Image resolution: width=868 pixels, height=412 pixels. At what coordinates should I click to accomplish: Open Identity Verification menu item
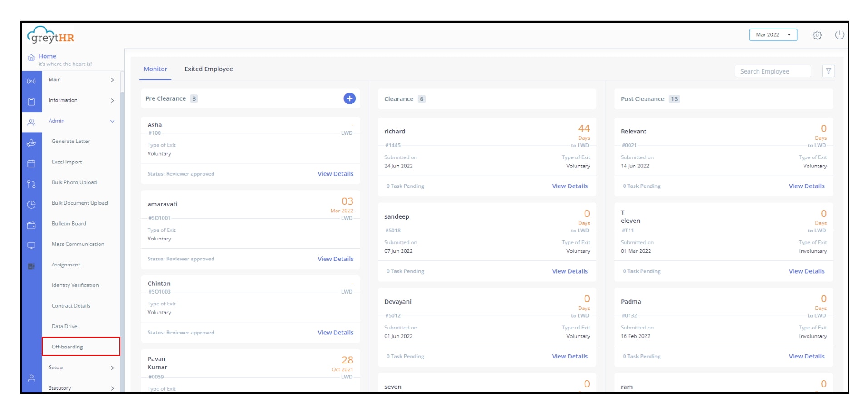coord(75,285)
